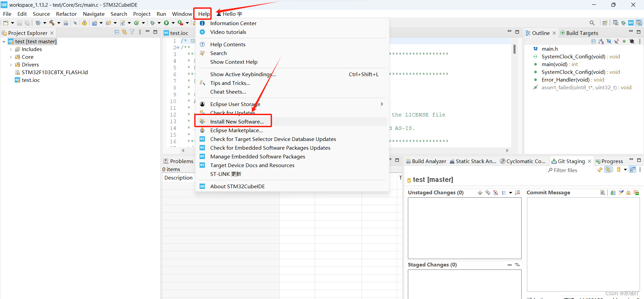644x299 pixels.
Task: Click the Git Staging view menu dots
Action: click(640, 170)
